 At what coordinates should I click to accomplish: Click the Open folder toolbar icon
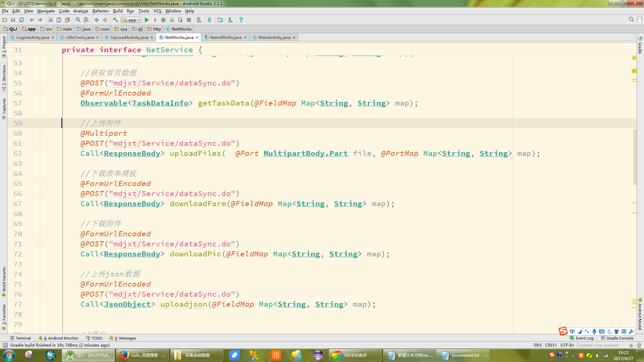click(5, 20)
